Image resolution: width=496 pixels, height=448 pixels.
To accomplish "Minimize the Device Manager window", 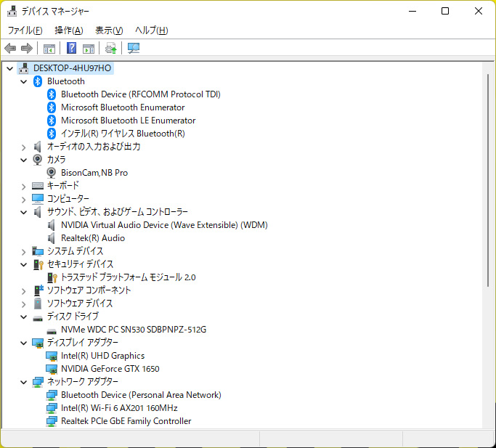I will pyautogui.click(x=412, y=11).
